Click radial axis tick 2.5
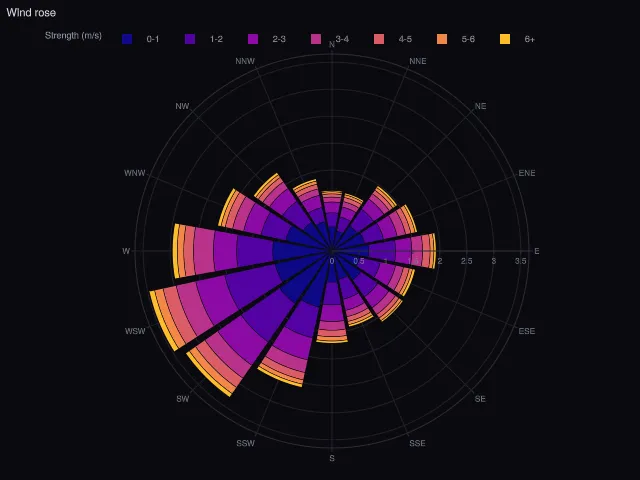Image resolution: width=640 pixels, height=480 pixels. pos(467,261)
